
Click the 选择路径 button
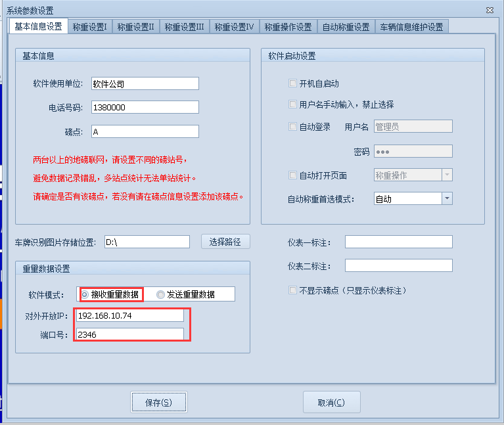coord(225,242)
